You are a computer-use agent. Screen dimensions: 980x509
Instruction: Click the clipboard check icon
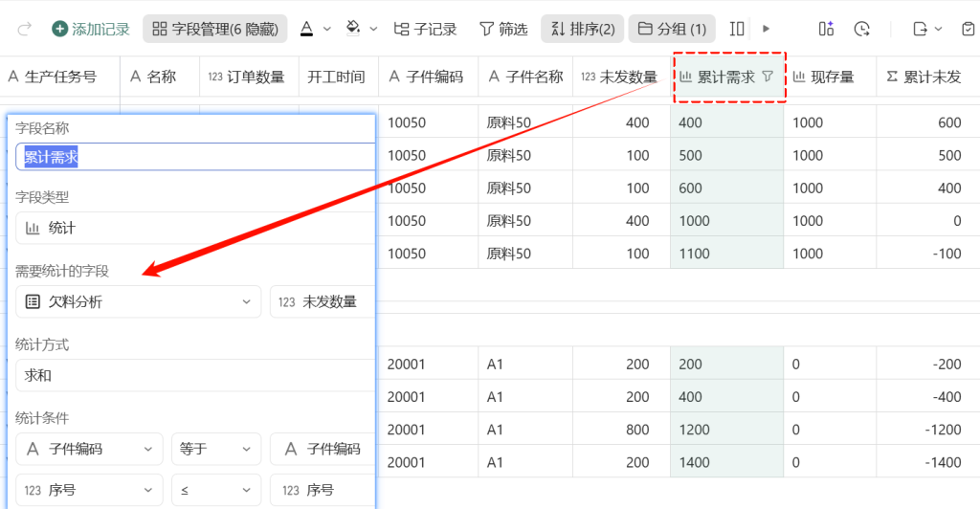(x=968, y=29)
